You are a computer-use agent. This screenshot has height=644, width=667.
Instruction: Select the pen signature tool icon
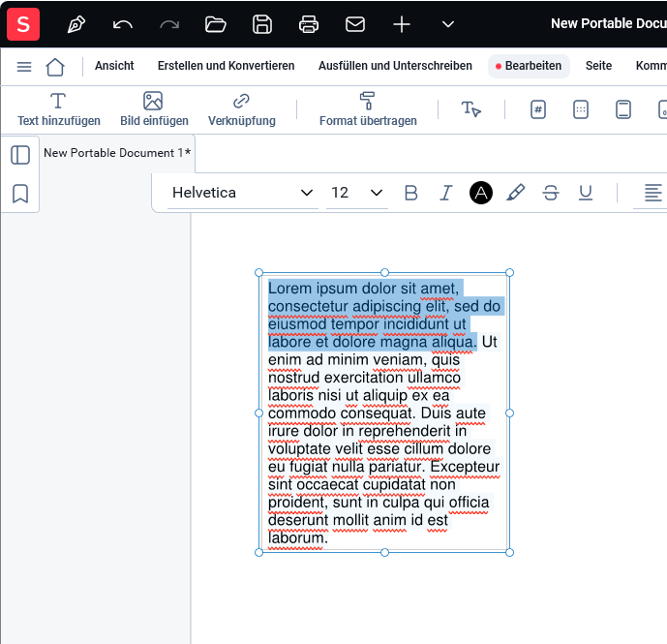point(76,24)
